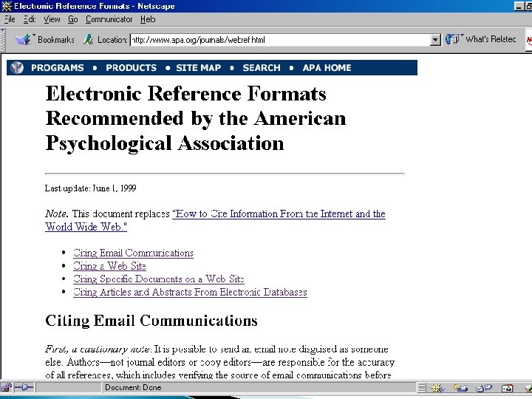Viewport: 532px width, 399px height.
Task: Jump to Citing a Web Site link
Action: click(x=109, y=266)
